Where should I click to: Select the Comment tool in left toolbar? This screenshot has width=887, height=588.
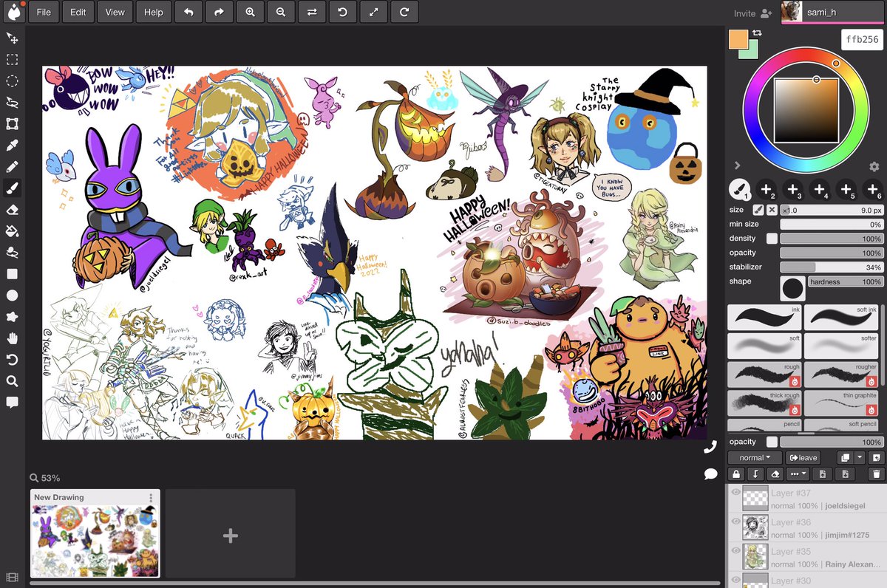(x=12, y=402)
